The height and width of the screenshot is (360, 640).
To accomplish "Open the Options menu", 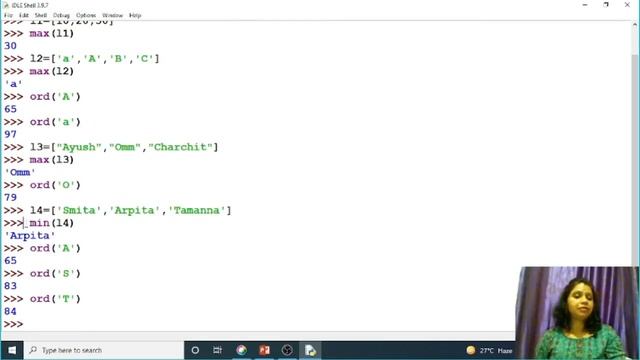I will pyautogui.click(x=86, y=16).
